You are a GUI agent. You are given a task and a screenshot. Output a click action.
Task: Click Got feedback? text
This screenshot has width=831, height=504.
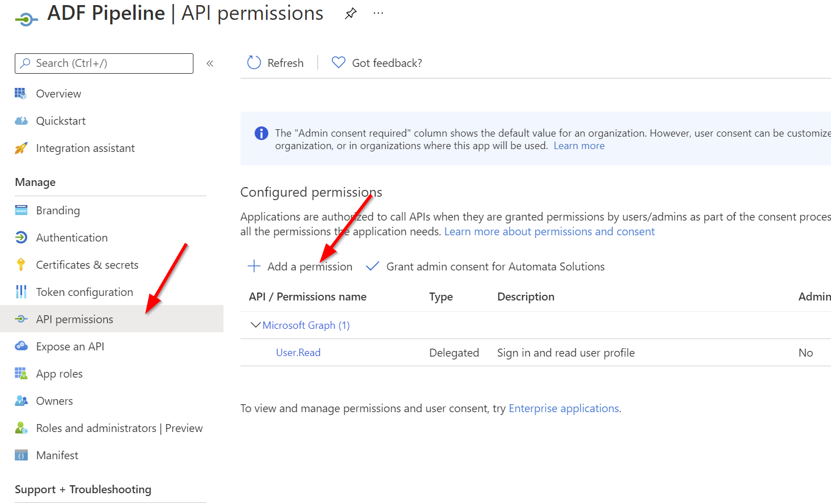pos(387,63)
